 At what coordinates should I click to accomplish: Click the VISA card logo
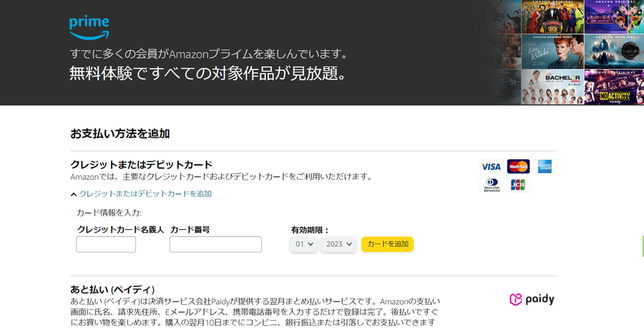point(491,166)
